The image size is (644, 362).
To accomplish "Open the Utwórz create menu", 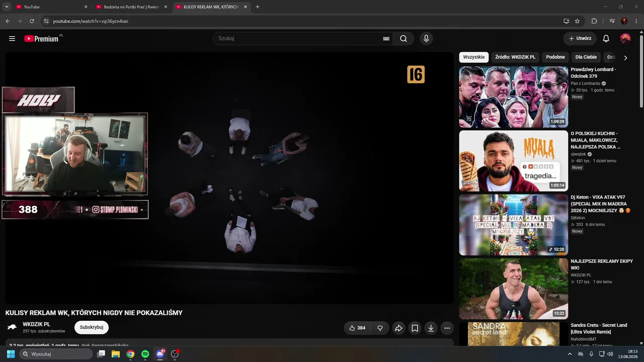I will coord(580,39).
